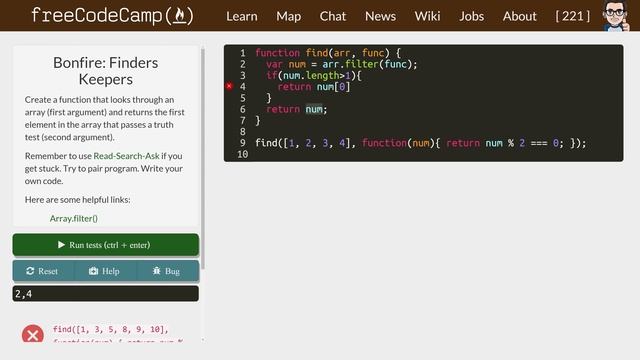
Task: Click the empty line 10 in editor
Action: [x=437, y=154]
